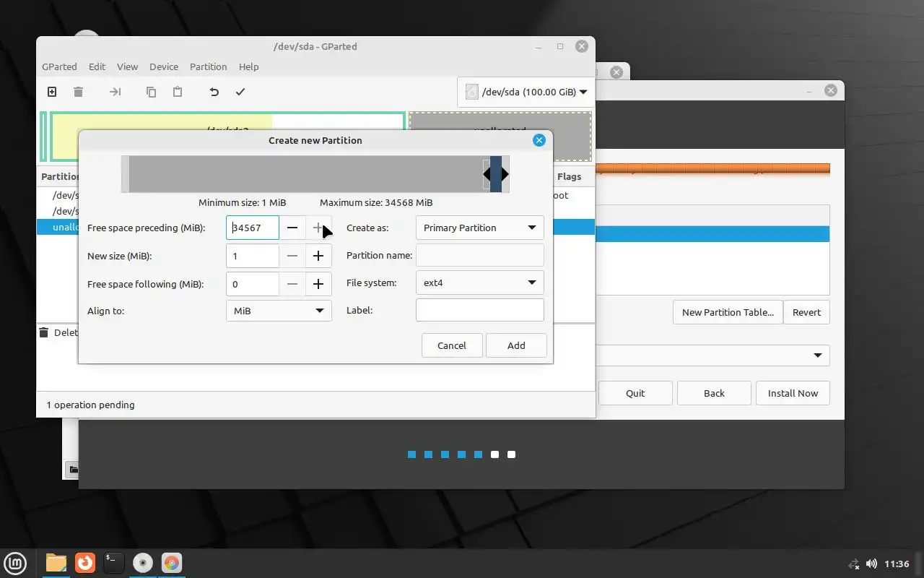The image size is (924, 578).
Task: Click the Delete partition trash icon in toolbar
Action: [x=79, y=92]
